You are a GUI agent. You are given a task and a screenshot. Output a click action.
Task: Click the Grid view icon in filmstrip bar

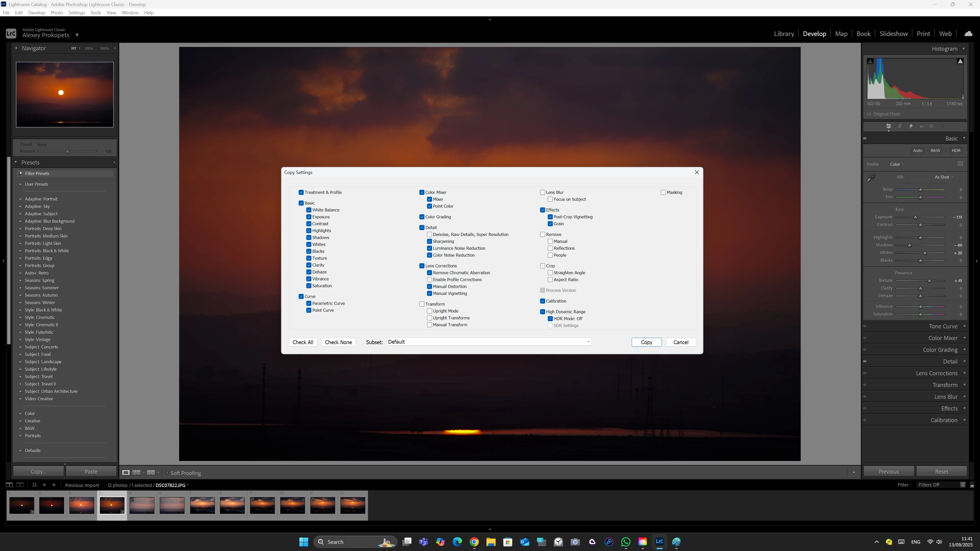coord(34,485)
